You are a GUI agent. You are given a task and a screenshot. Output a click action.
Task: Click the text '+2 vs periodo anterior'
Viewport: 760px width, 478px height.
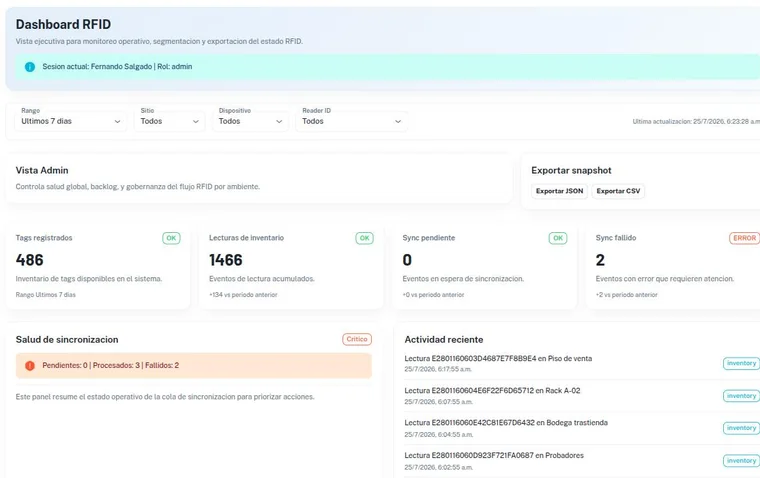(627, 295)
